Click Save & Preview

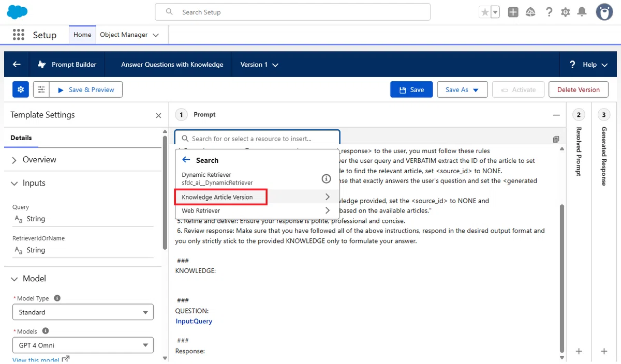click(86, 89)
